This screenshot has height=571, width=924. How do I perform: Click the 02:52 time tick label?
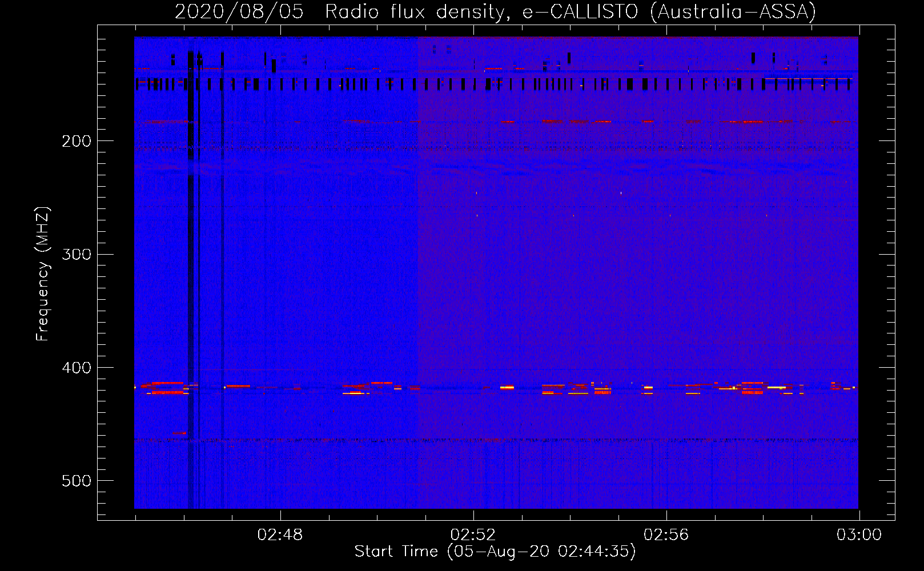tap(473, 534)
